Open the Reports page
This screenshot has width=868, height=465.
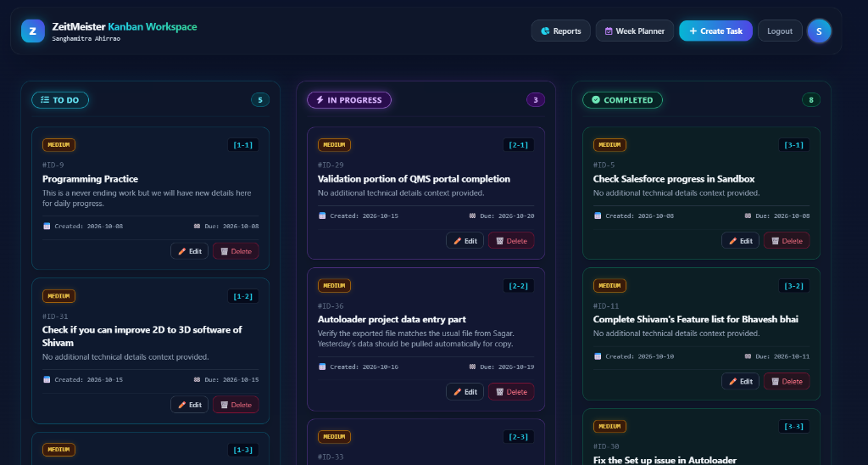(x=561, y=31)
